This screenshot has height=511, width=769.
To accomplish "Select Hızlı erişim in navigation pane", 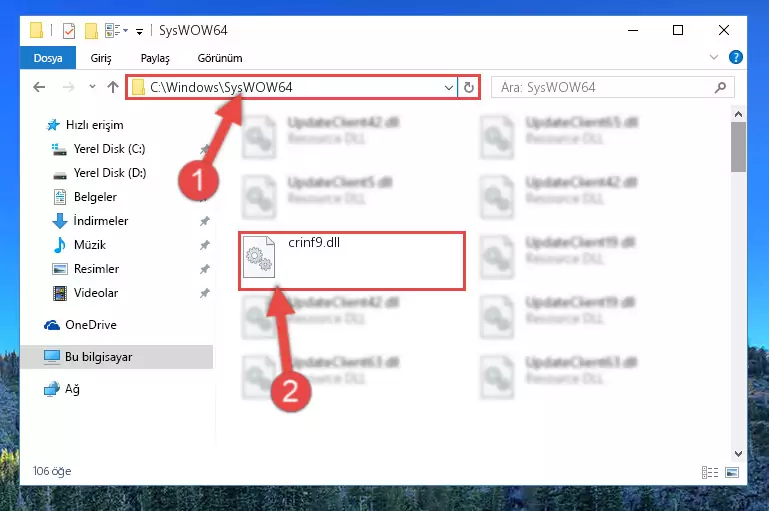I will click(95, 125).
